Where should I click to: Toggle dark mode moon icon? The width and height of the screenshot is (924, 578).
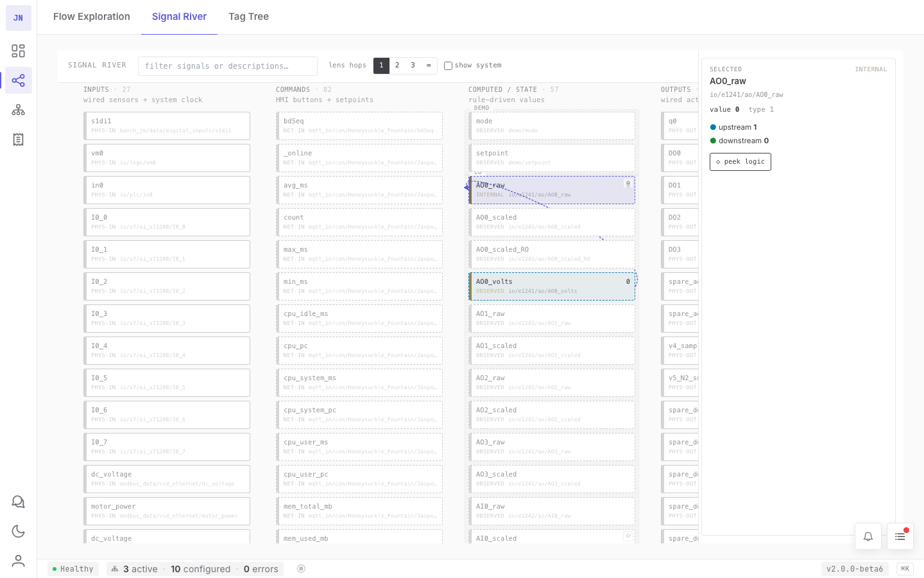18,531
